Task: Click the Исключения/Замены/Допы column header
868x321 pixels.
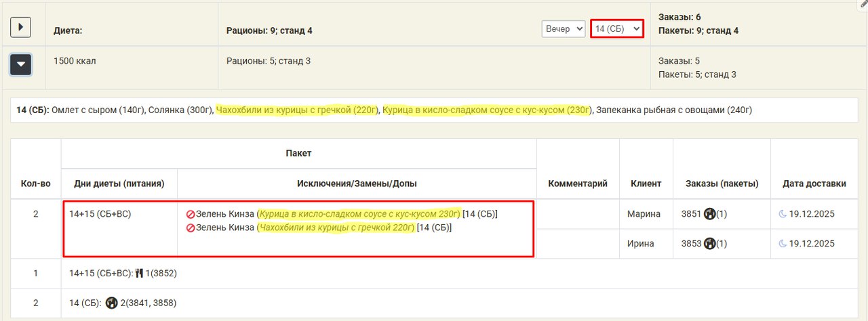Action: pos(357,184)
